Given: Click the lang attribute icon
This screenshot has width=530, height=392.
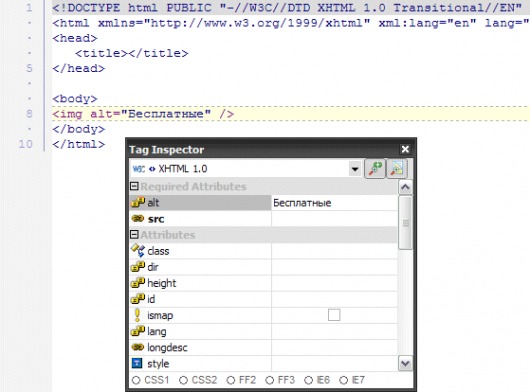Looking at the screenshot, I should [138, 331].
